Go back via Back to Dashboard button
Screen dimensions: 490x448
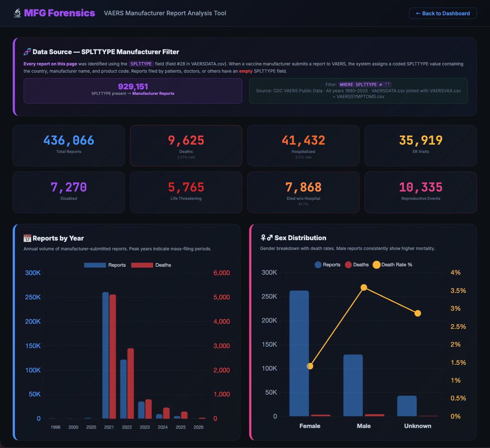pos(443,13)
